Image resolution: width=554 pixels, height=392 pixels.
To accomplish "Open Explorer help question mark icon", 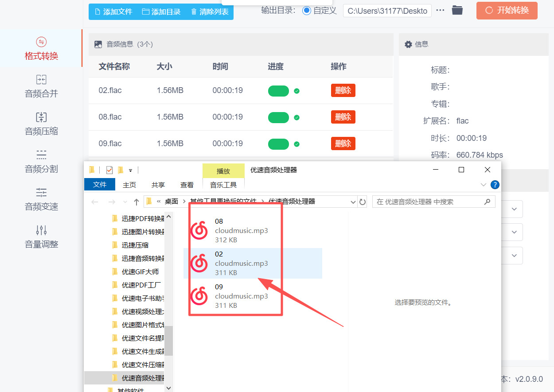I will [x=495, y=185].
